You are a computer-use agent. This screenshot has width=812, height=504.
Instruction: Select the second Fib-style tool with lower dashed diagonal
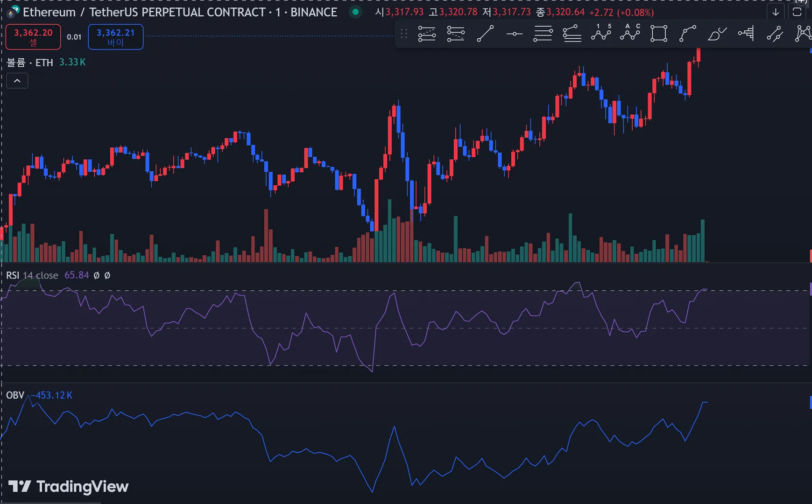point(456,34)
